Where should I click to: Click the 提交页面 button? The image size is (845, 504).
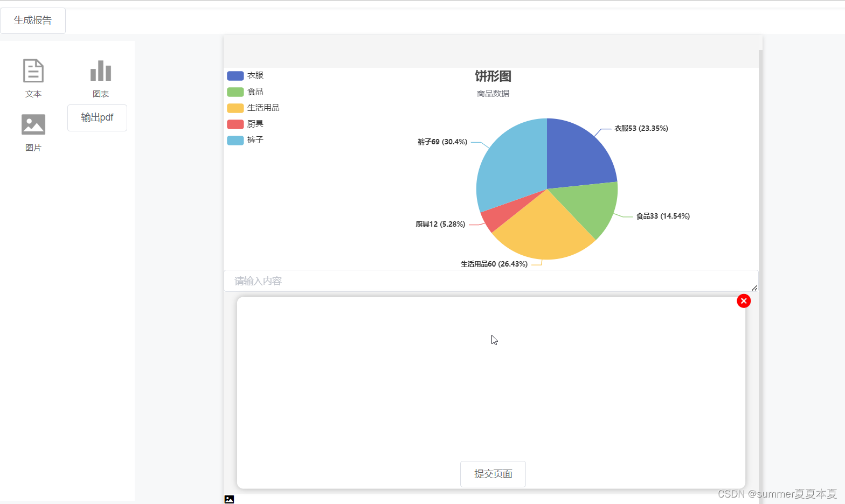(x=493, y=474)
